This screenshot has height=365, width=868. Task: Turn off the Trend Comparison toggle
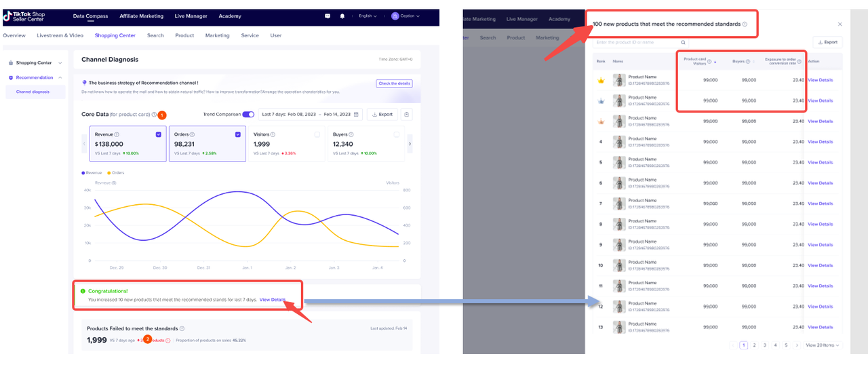coord(248,115)
